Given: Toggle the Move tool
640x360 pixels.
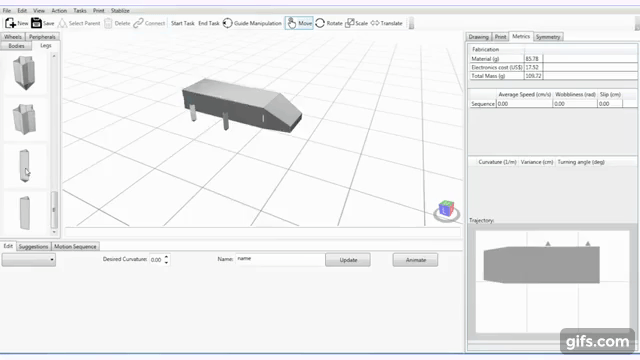Looking at the screenshot, I should (x=299, y=23).
